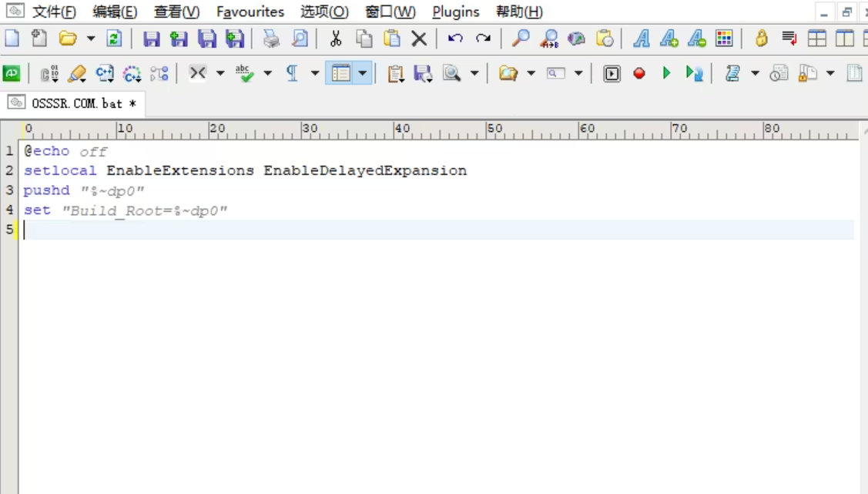Click the floppy with small clock icon
Image resolution: width=868 pixels, height=494 pixels.
pos(424,74)
